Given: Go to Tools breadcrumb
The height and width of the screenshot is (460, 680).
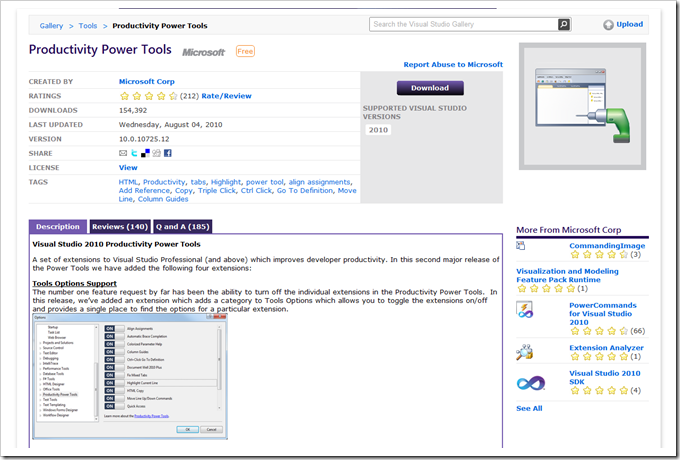Looking at the screenshot, I should [x=88, y=26].
